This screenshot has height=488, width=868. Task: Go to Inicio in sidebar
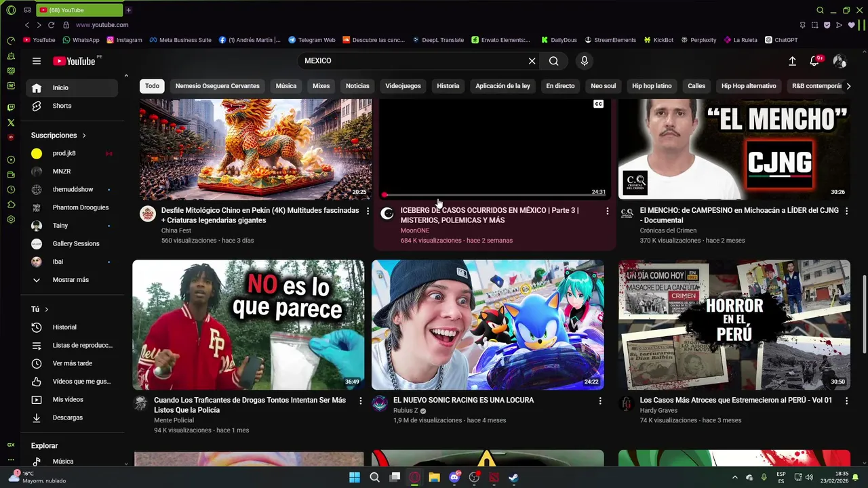[72, 87]
